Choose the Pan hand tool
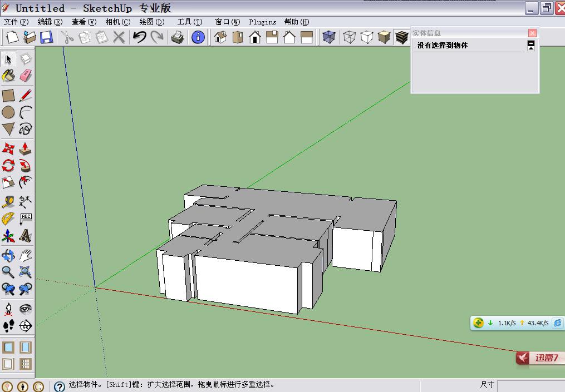Viewport: 565px width, 392px height. click(26, 256)
